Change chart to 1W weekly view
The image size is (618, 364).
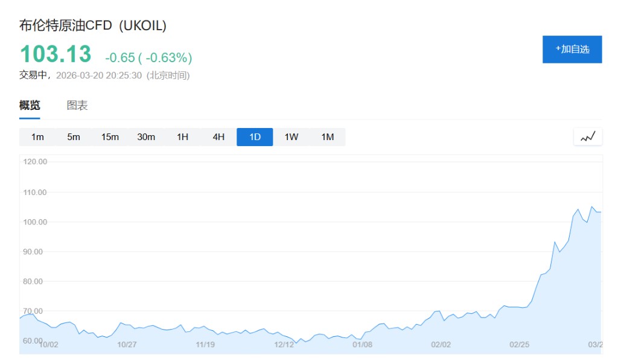click(x=291, y=137)
